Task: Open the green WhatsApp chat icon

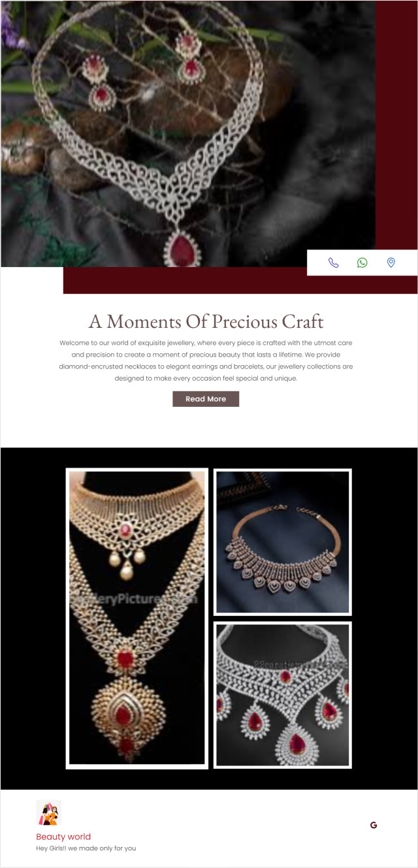Action: tap(362, 263)
